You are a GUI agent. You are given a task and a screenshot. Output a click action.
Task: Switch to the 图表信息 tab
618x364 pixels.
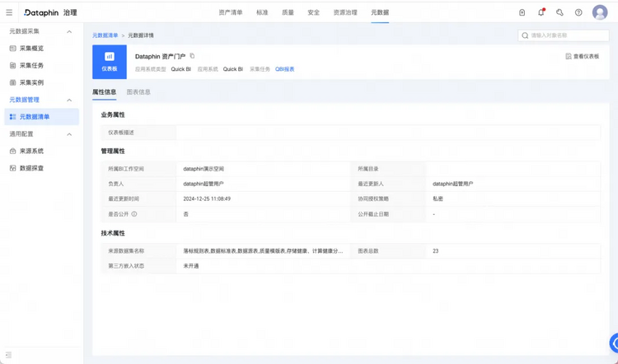[x=138, y=91]
